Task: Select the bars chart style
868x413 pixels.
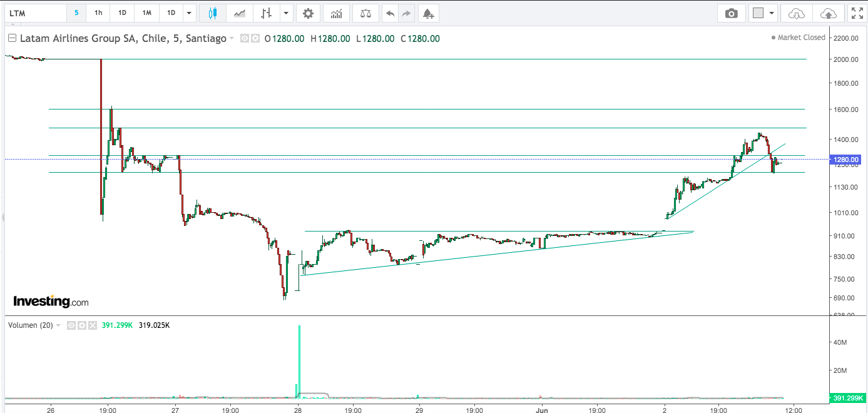Action: 267,13
